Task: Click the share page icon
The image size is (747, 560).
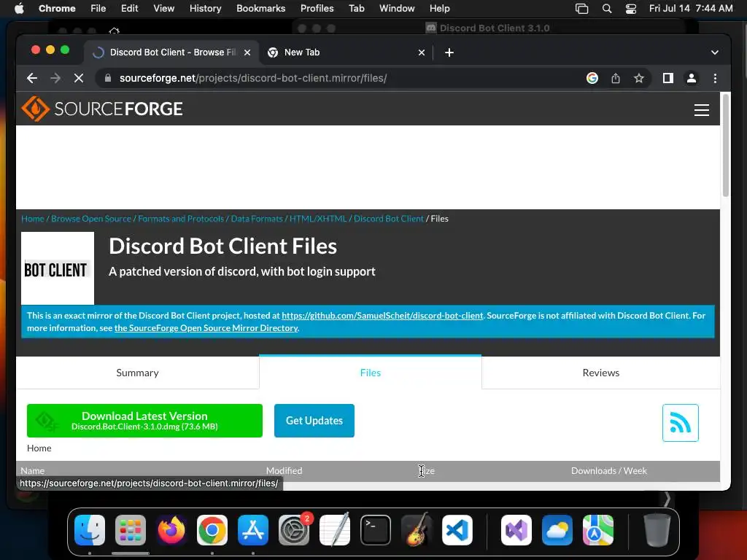Action: [x=616, y=78]
